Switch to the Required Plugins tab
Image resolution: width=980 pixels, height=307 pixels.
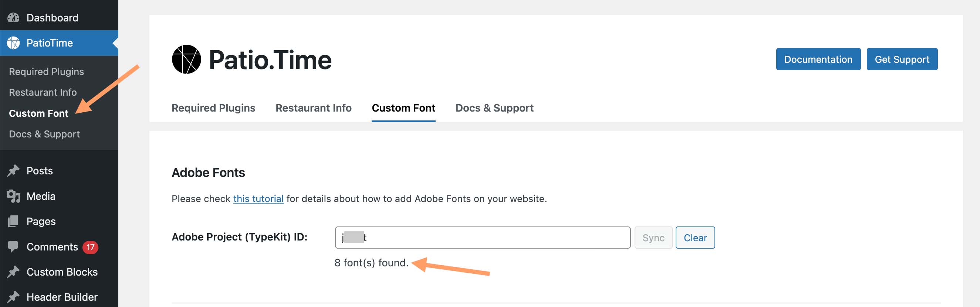tap(213, 108)
